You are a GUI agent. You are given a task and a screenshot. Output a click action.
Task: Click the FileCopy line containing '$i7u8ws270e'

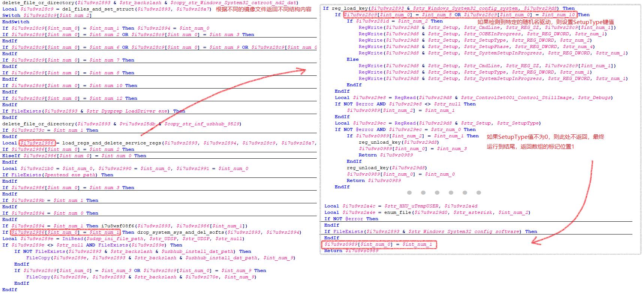[x=141, y=277]
